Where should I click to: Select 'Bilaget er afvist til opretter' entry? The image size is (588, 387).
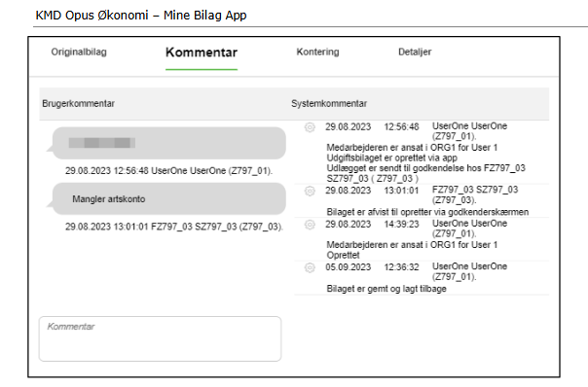[427, 212]
